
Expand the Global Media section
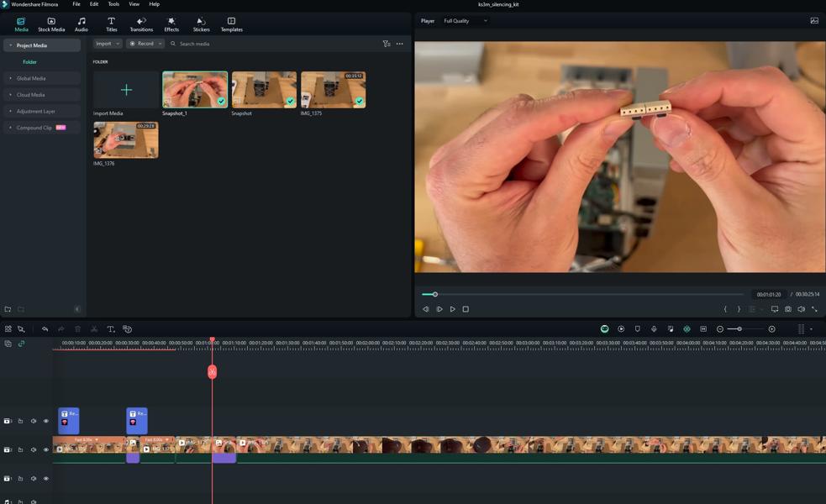[11, 78]
